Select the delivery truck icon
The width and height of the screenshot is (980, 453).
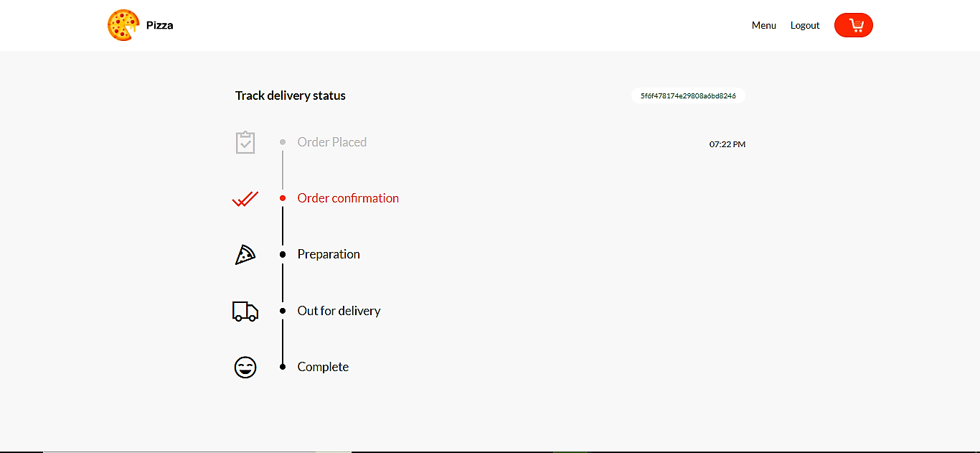coord(245,310)
